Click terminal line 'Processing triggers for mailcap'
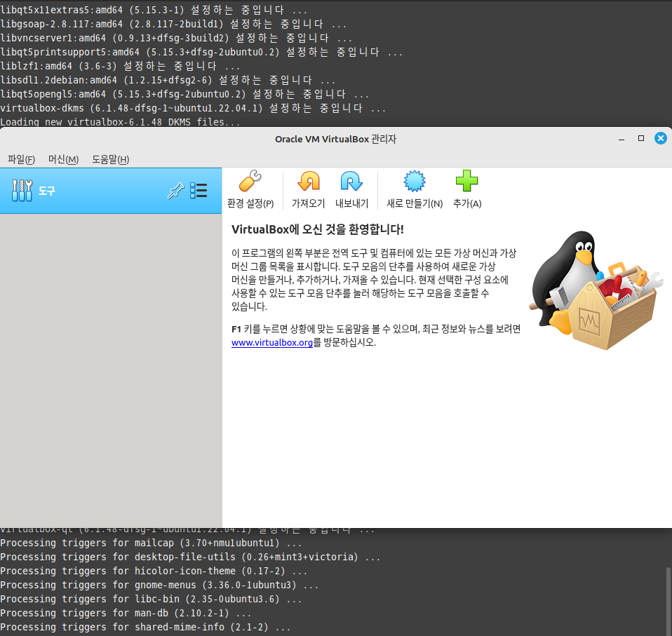 pyautogui.click(x=151, y=543)
